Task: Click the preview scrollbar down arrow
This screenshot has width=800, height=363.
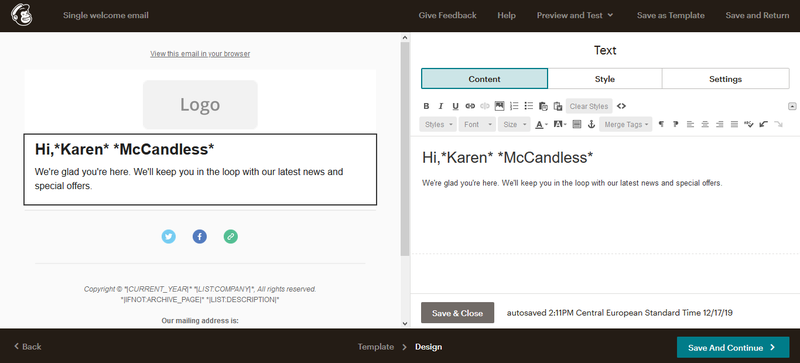Action: click(x=405, y=323)
